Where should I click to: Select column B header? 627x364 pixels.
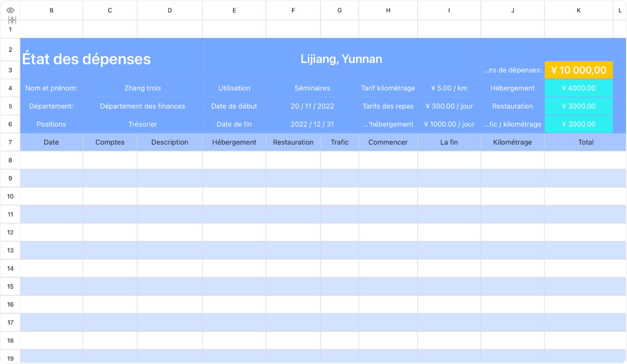[x=52, y=10]
